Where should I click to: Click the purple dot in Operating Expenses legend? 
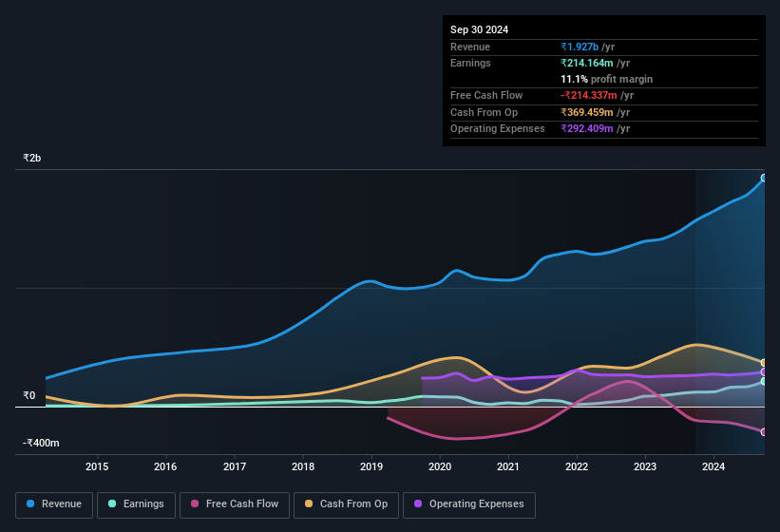click(418, 503)
